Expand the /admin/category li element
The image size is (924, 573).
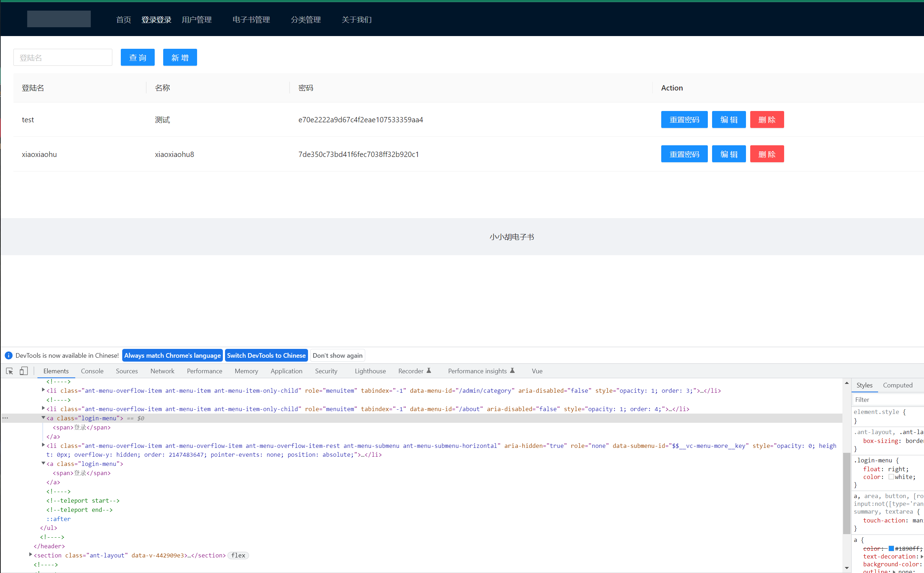(x=43, y=390)
